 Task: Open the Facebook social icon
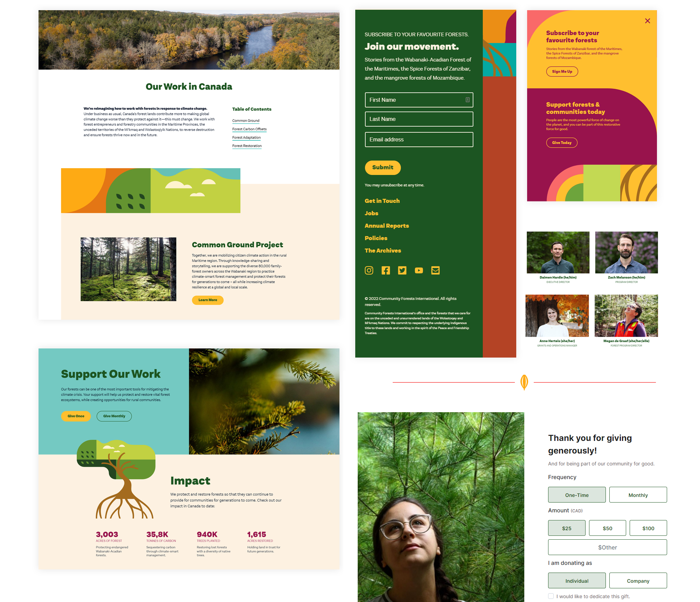pyautogui.click(x=386, y=270)
